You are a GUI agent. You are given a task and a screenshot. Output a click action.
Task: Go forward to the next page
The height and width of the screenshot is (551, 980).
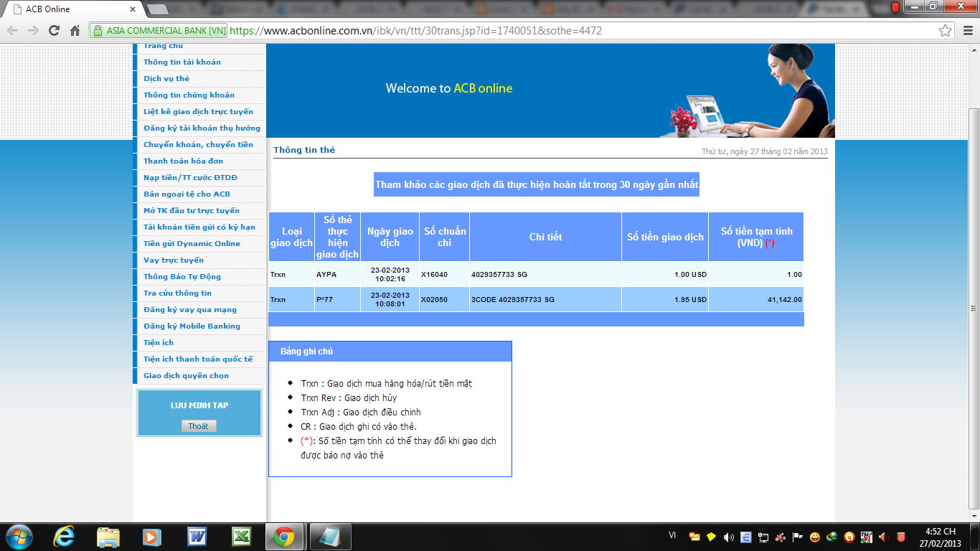click(33, 31)
